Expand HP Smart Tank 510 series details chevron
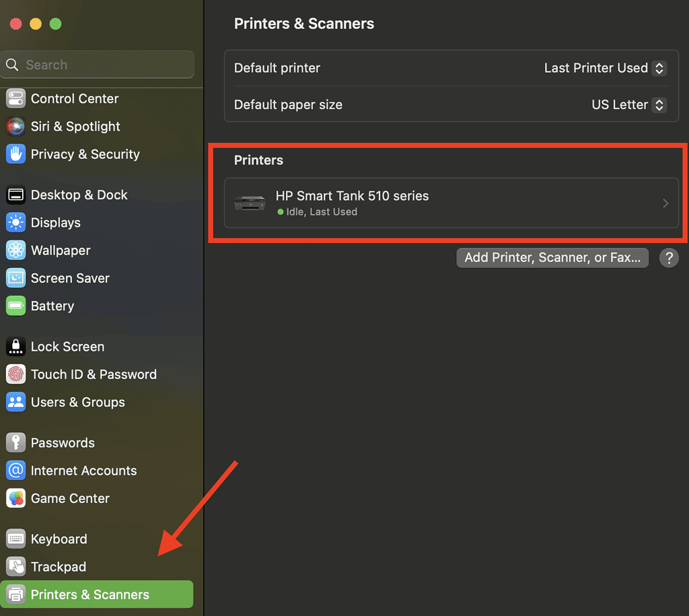 point(665,203)
